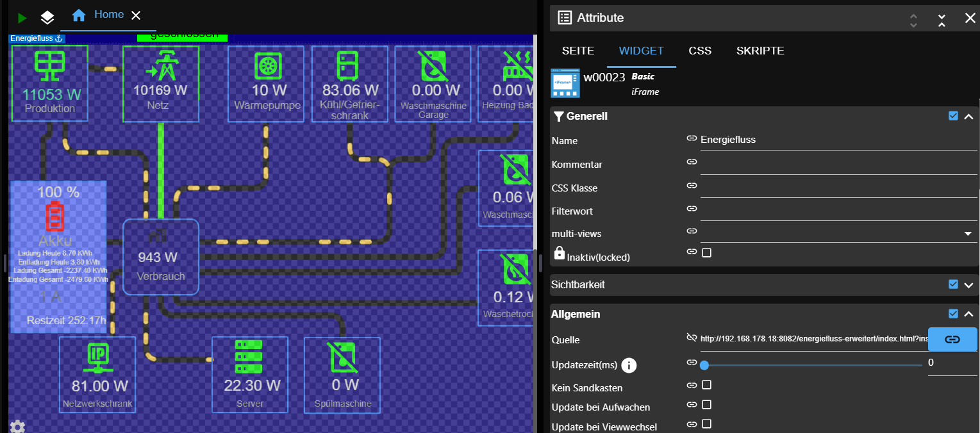Click the info icon next to Updatezeit(ms)
Image resolution: width=980 pixels, height=433 pixels.
coord(629,366)
